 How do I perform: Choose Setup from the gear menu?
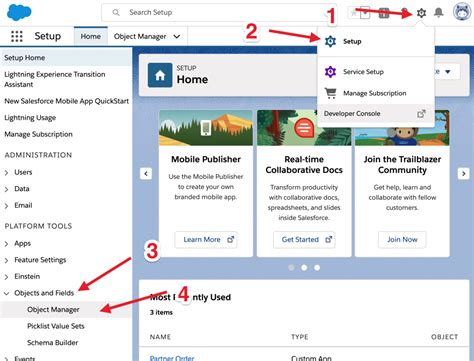tap(376, 41)
